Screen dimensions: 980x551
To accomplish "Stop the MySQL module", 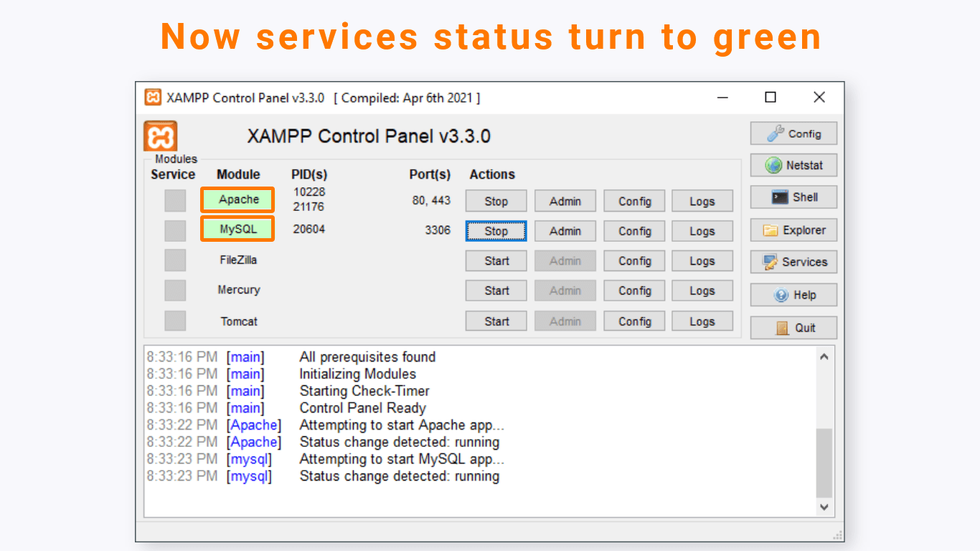I will (x=496, y=231).
